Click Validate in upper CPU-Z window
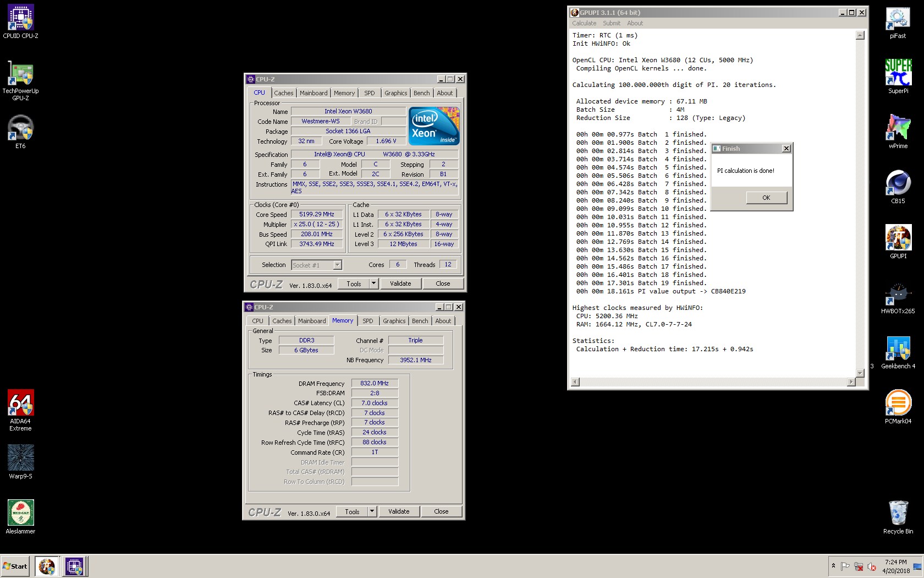Image resolution: width=924 pixels, height=578 pixels. (x=400, y=283)
